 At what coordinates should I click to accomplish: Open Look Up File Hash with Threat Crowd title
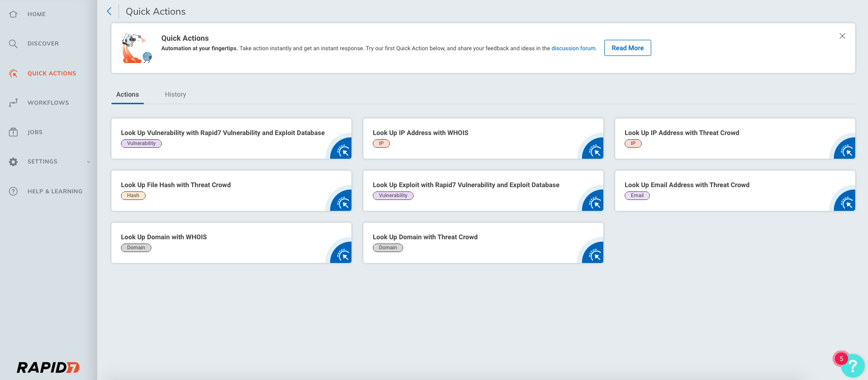click(176, 185)
